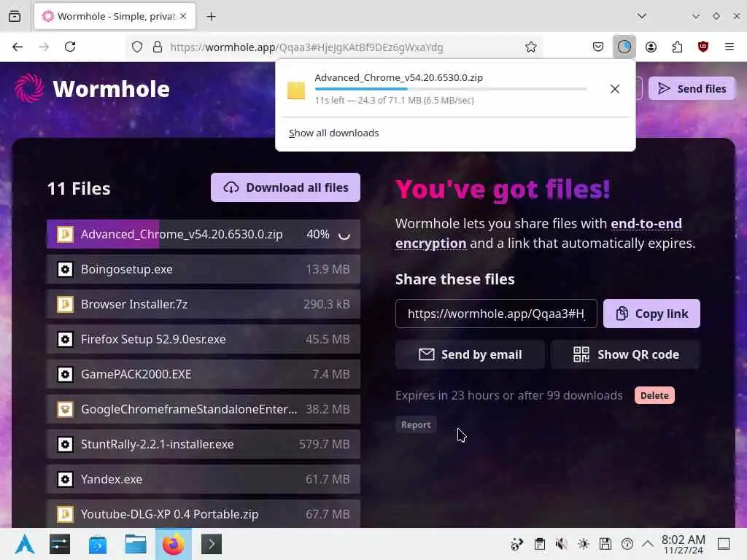
Task: Select Browser Installer.7z file row
Action: tap(204, 304)
